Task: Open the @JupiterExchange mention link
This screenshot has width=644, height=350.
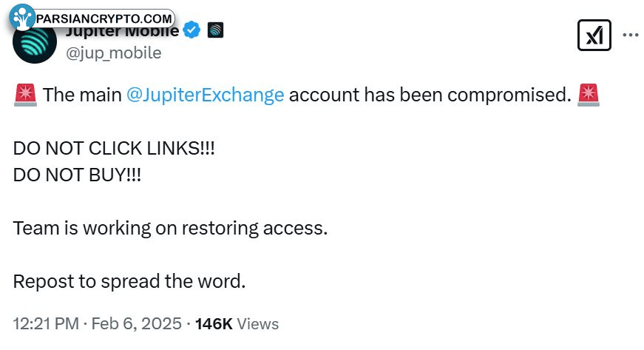Action: pyautogui.click(x=205, y=95)
